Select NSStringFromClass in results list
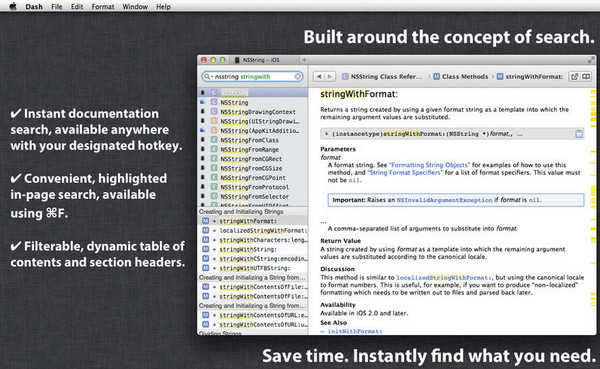Image resolution: width=600 pixels, height=369 pixels. pos(249,140)
